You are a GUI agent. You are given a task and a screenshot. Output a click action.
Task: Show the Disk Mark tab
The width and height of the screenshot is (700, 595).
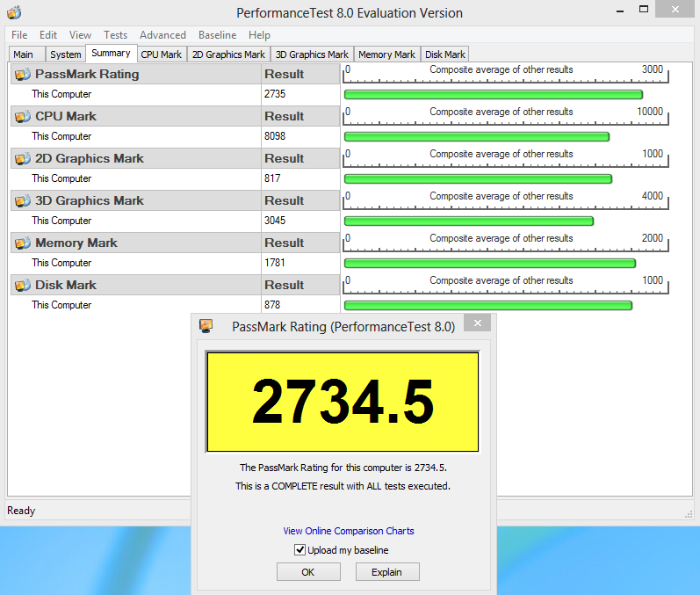point(445,54)
